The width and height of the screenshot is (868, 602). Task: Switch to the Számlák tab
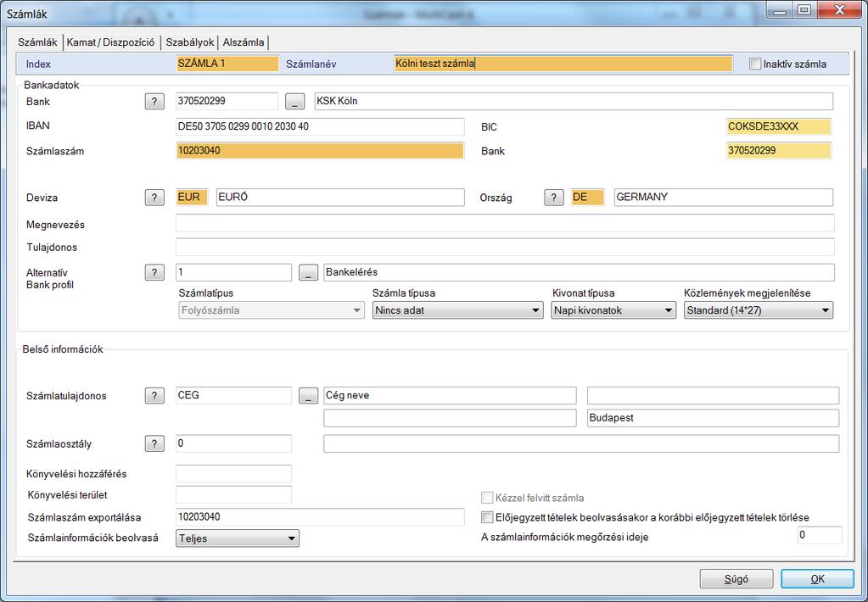point(37,42)
